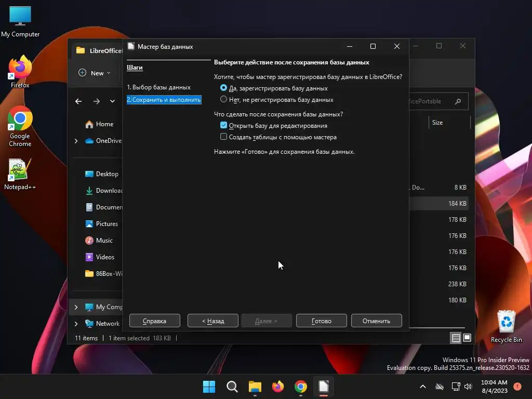The width and height of the screenshot is (532, 399).
Task: Open Documents folder in Explorer sidebar
Action: 103,207
